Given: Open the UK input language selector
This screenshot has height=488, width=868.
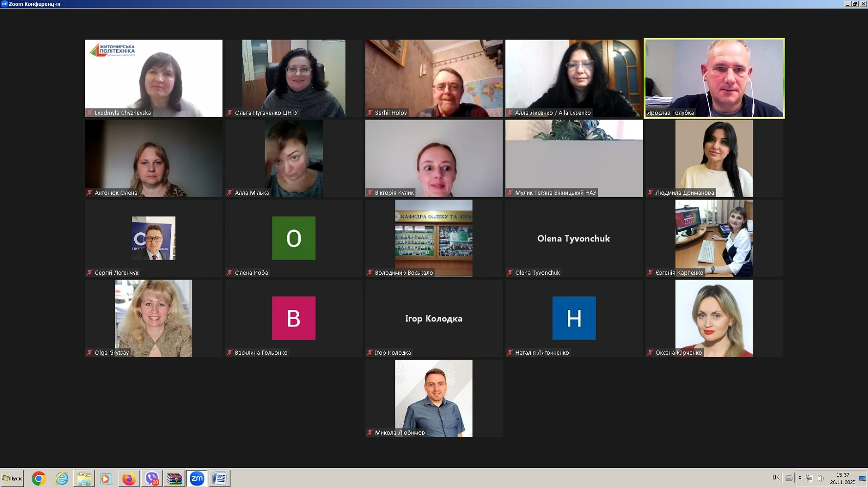Looking at the screenshot, I should [776, 478].
